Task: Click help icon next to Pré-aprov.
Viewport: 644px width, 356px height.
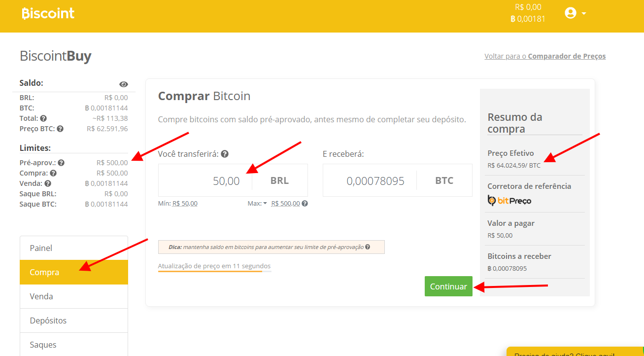Action: tap(62, 163)
